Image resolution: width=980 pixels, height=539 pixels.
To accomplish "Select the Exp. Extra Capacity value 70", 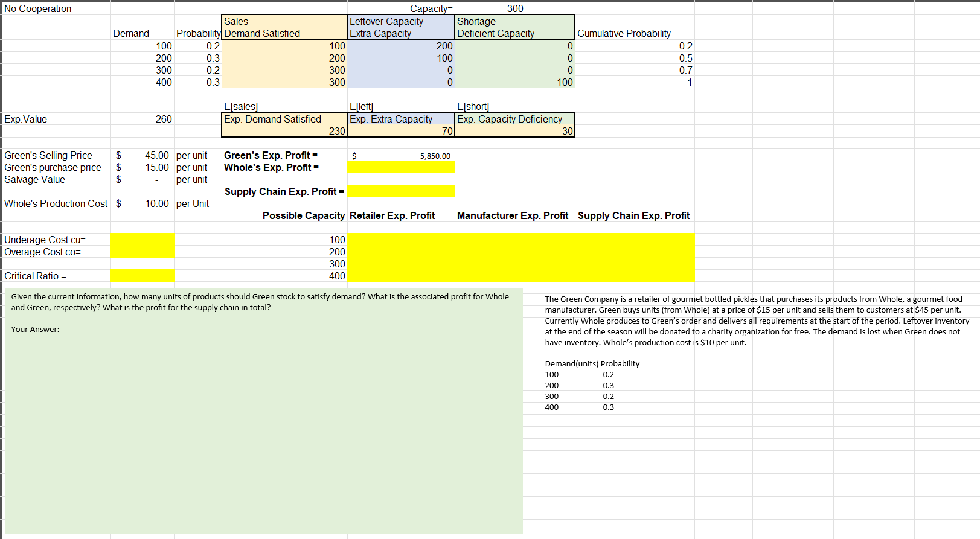I will (x=401, y=131).
